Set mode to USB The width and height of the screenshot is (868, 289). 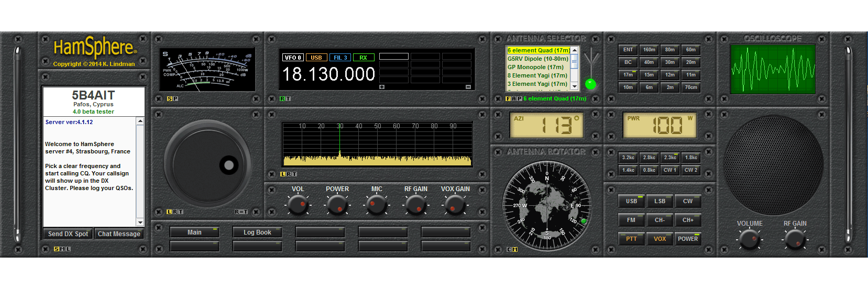click(632, 201)
